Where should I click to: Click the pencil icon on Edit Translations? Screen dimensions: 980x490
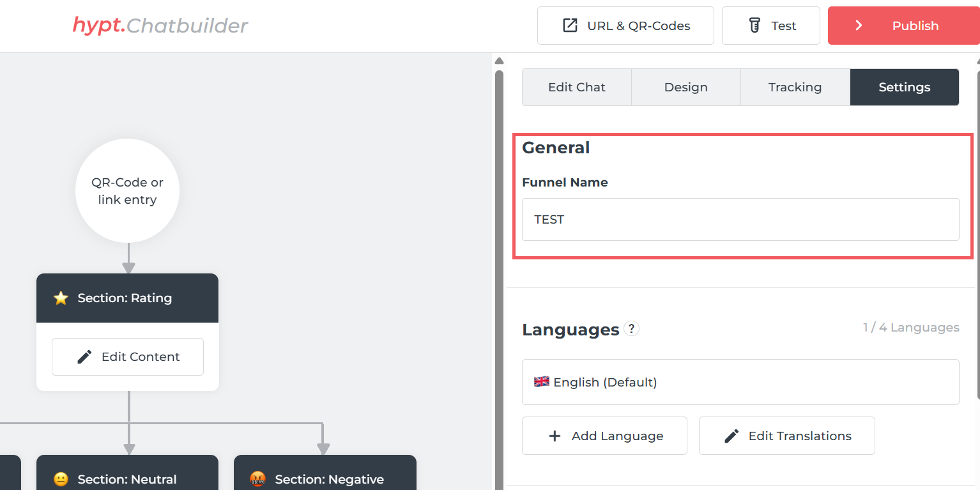pos(732,435)
